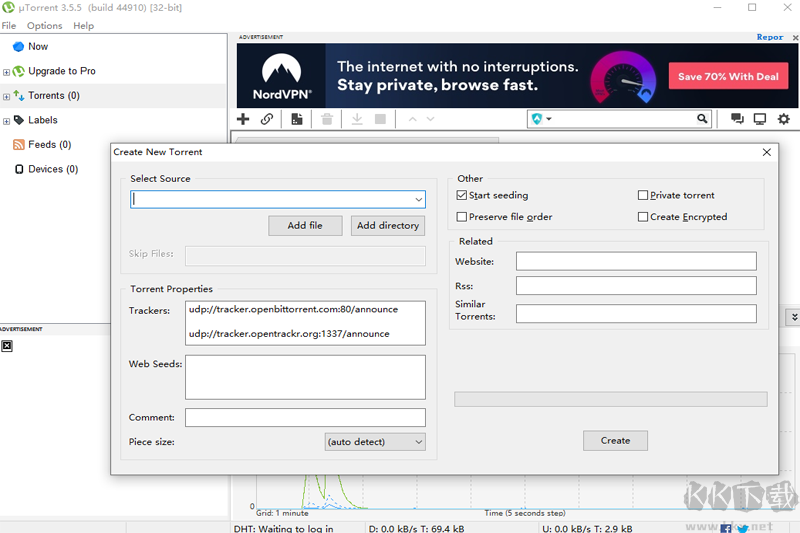Click the NordVPN logo in the ad
This screenshot has height=533, width=800.
pyautogui.click(x=282, y=75)
